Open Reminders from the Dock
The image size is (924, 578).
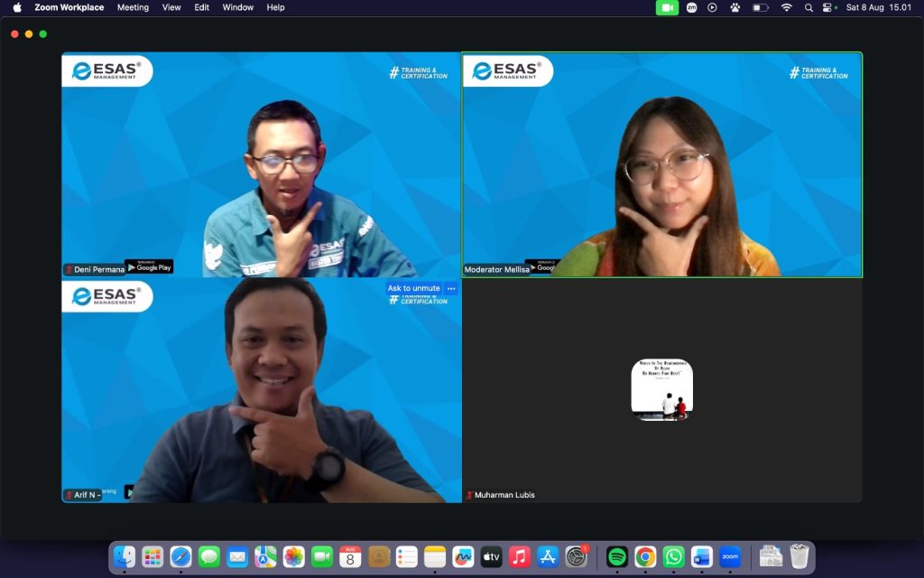(407, 556)
